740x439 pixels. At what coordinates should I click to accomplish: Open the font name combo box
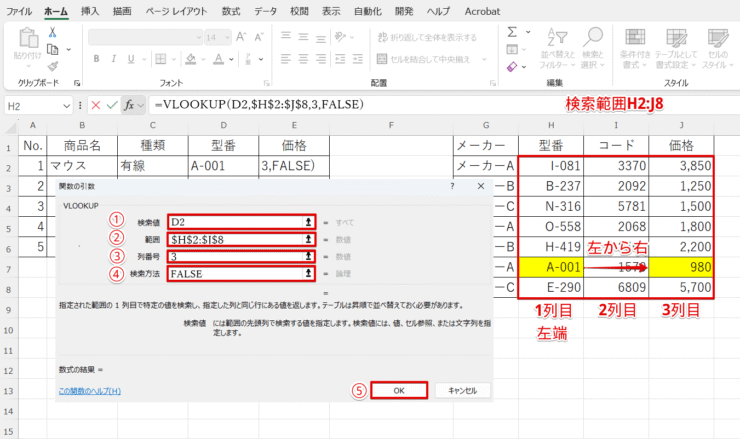[145, 37]
